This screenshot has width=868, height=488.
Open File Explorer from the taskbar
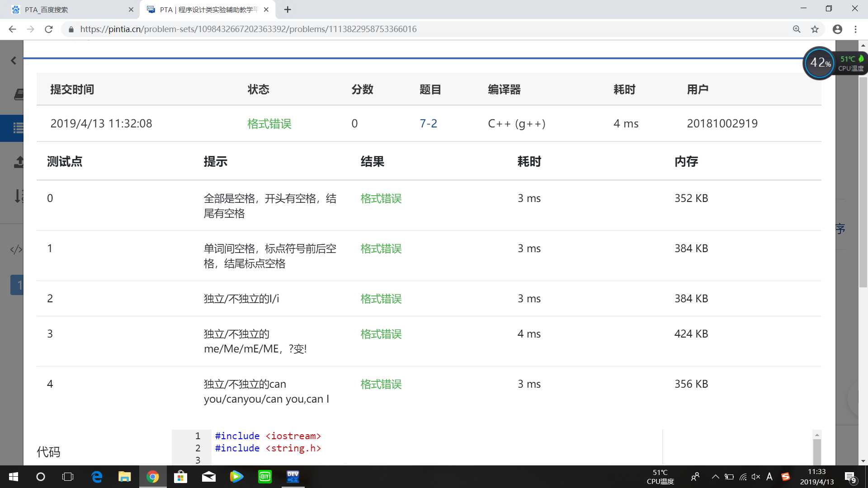(124, 477)
